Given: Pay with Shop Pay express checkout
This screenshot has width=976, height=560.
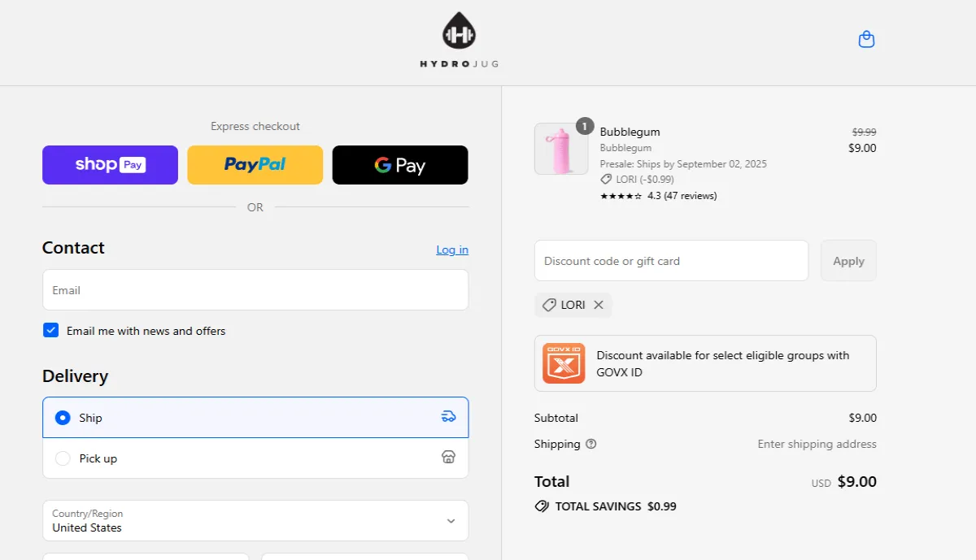Looking at the screenshot, I should coord(110,165).
